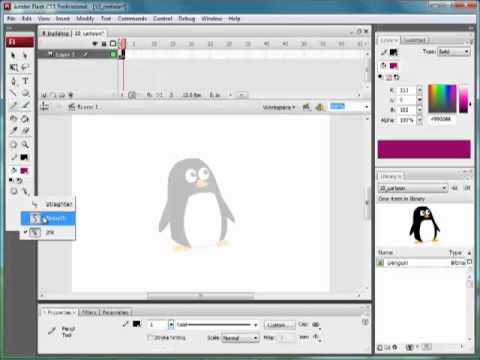Select the Pen tool

(x=13, y=81)
